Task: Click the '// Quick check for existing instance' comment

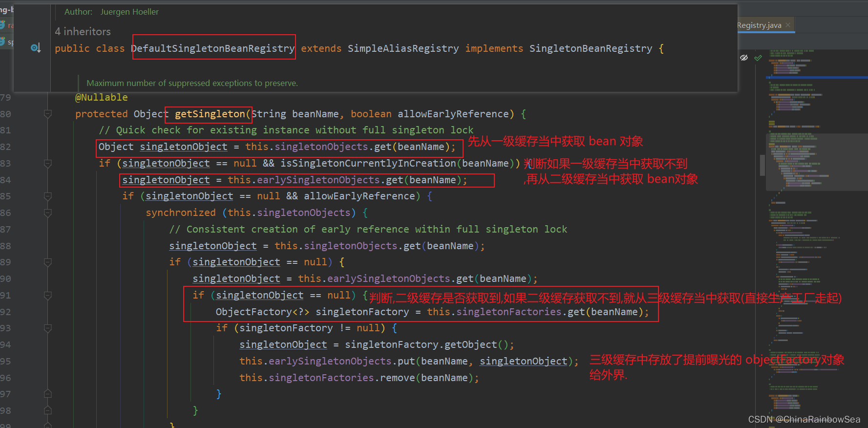Action: coord(286,130)
